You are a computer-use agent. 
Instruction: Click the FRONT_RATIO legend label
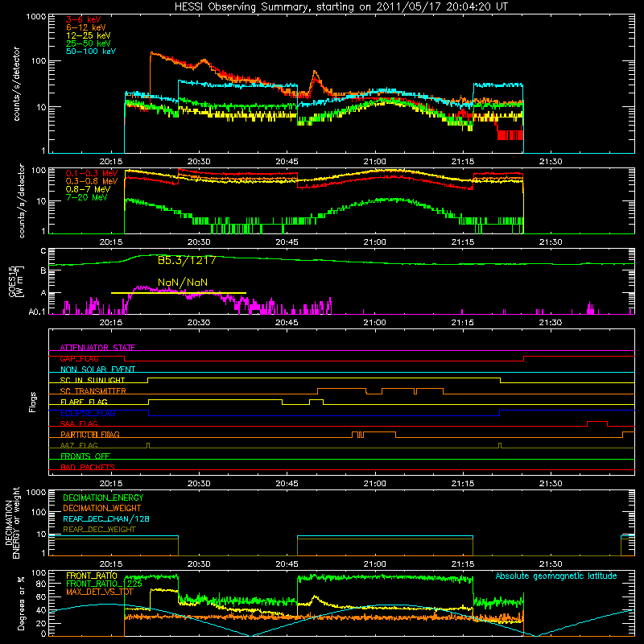[92, 576]
